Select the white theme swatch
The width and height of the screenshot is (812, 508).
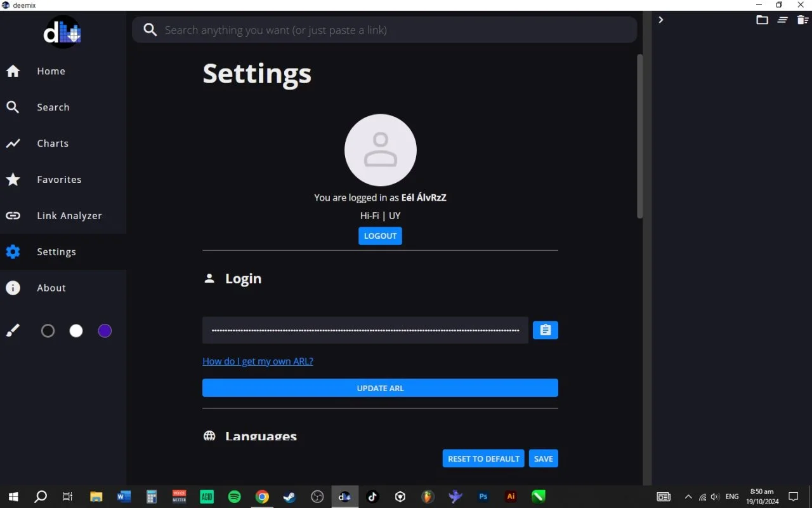point(76,331)
